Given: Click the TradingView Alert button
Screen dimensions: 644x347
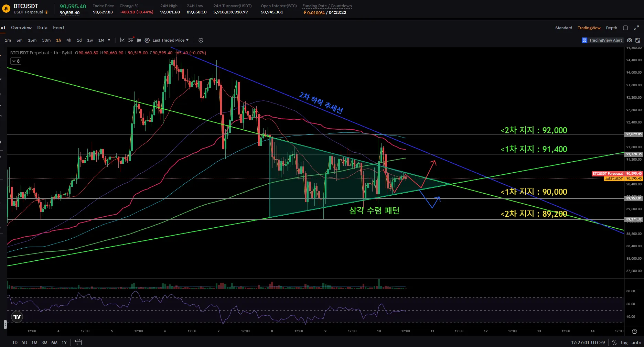Looking at the screenshot, I should (x=602, y=40).
